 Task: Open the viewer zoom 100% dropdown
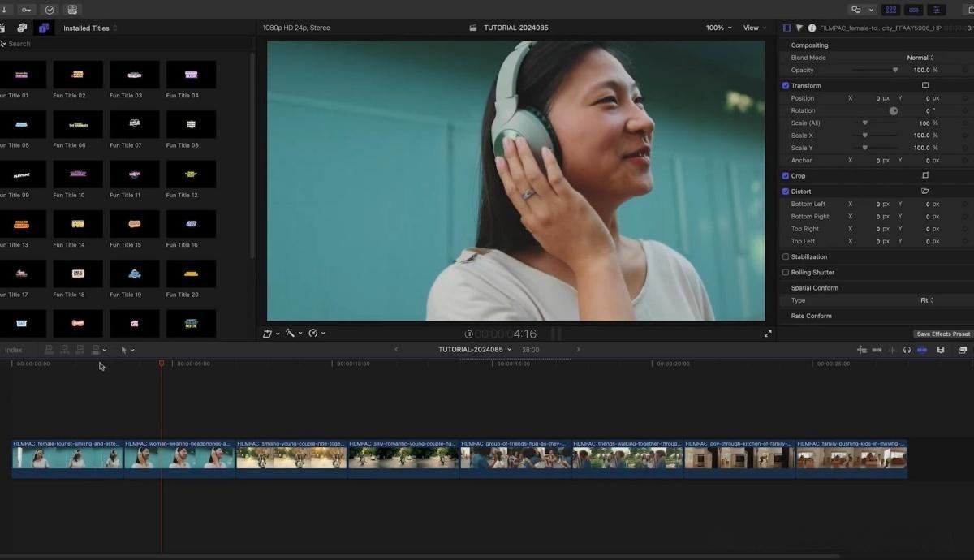coord(718,28)
